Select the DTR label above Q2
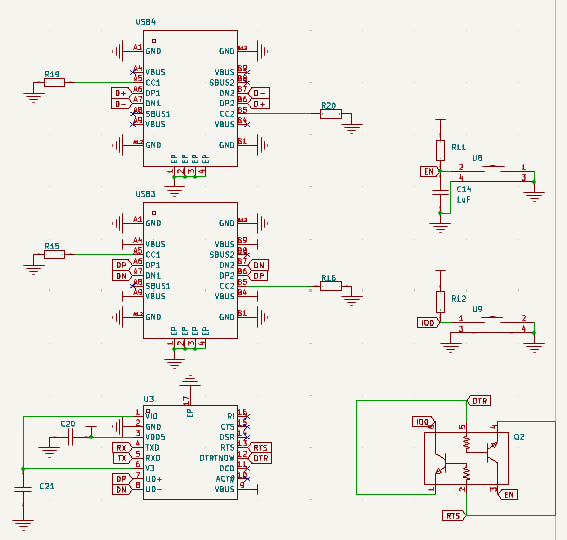Viewport: 567px width, 540px height. pyautogui.click(x=479, y=401)
